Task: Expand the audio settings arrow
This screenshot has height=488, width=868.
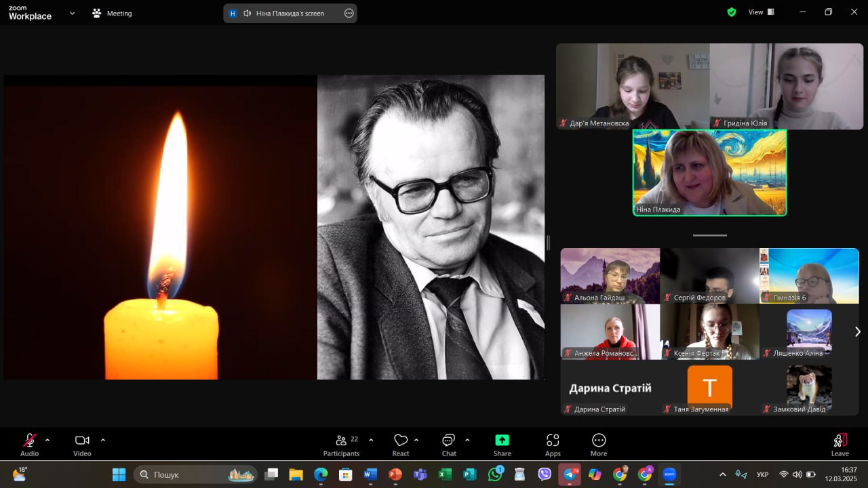Action: point(47,440)
